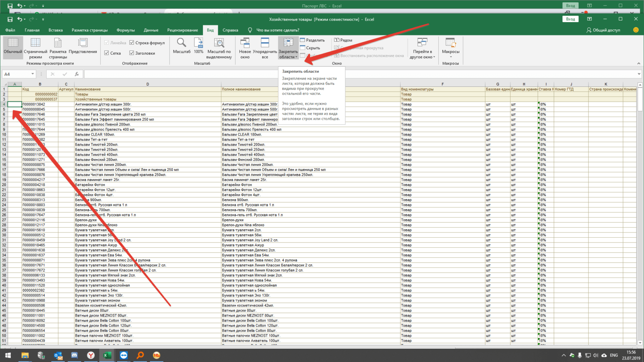This screenshot has width=644, height=362.
Task: Click the feedback smiley face icon
Action: (x=636, y=30)
